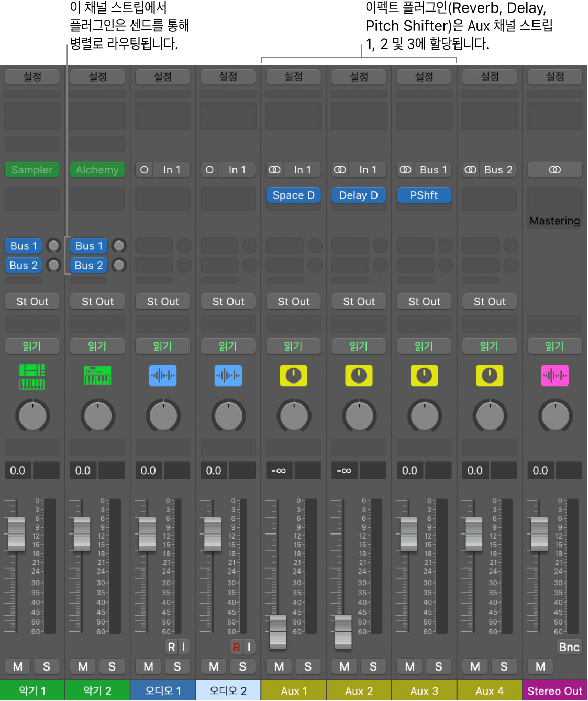Open the Alchemy instrument plug-in
Image resolution: width=588 pixels, height=701 pixels.
tap(97, 170)
